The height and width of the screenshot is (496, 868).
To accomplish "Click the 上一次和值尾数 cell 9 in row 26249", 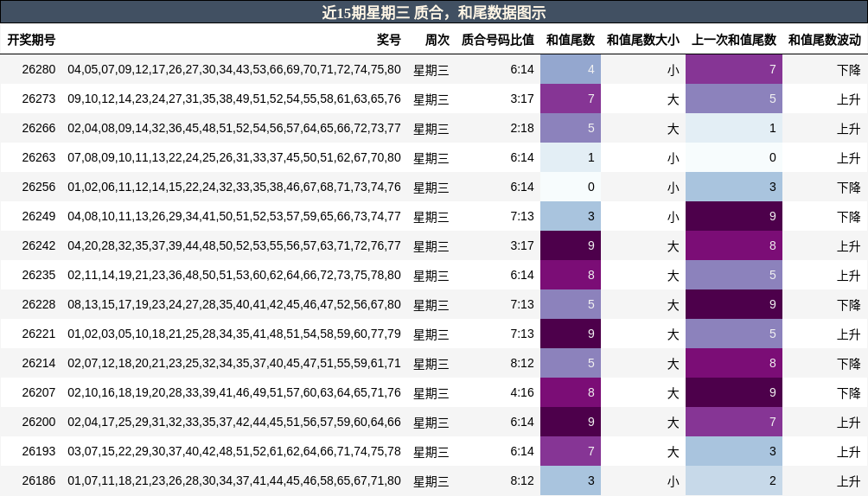I will tap(734, 216).
